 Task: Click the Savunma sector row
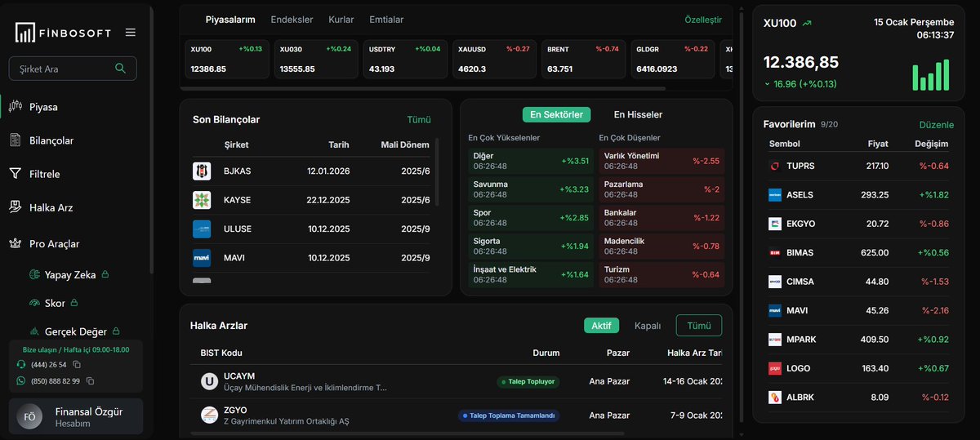(x=531, y=189)
